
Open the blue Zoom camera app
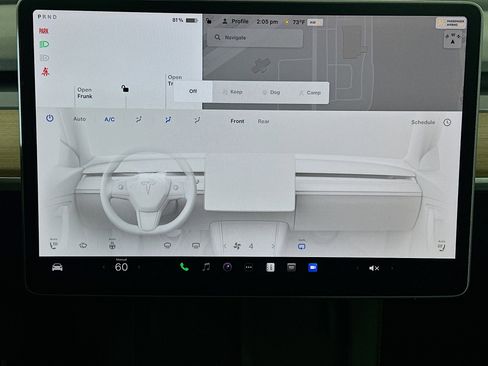(x=313, y=268)
